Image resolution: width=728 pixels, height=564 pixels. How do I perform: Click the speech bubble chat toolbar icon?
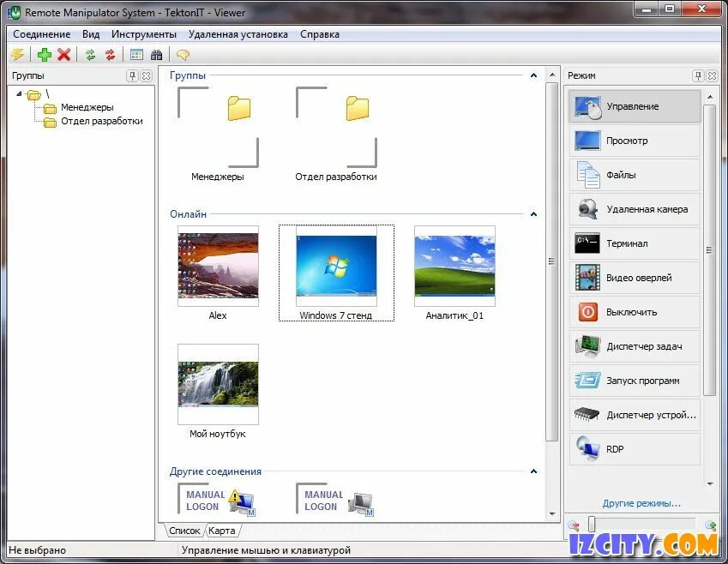(x=183, y=55)
